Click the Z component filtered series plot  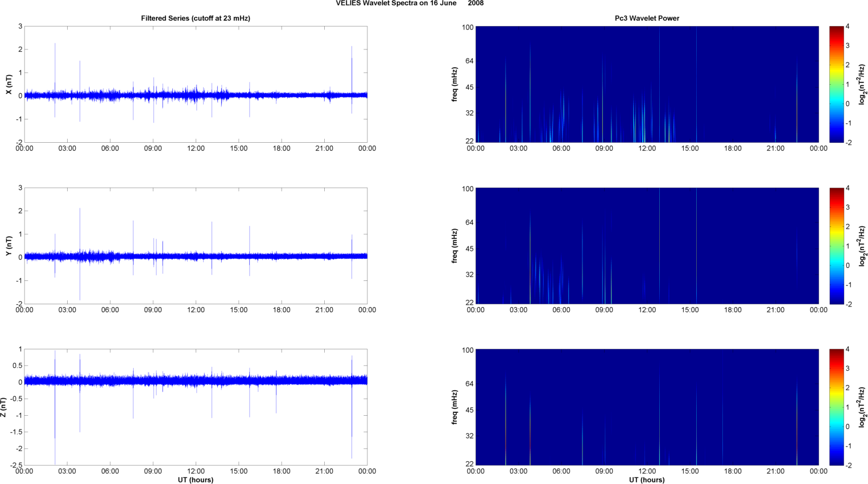196,407
